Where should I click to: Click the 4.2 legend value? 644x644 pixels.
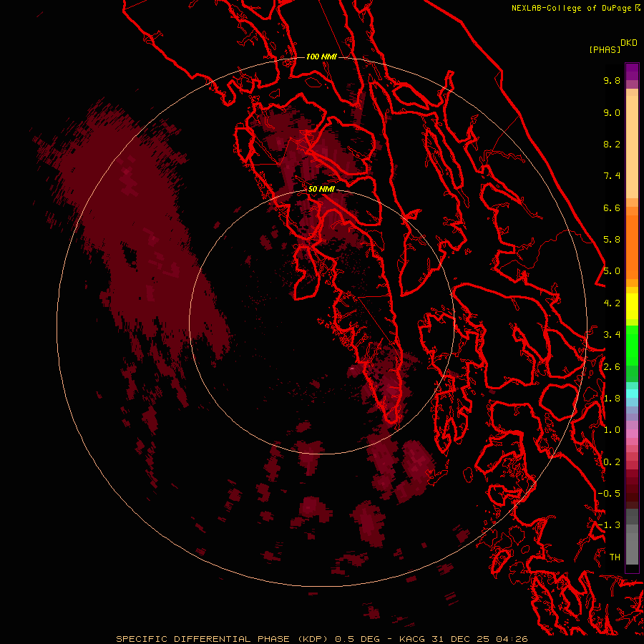coord(612,303)
